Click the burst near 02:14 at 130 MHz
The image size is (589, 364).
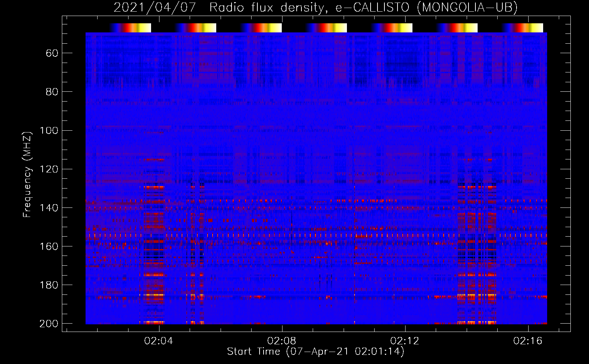click(477, 188)
